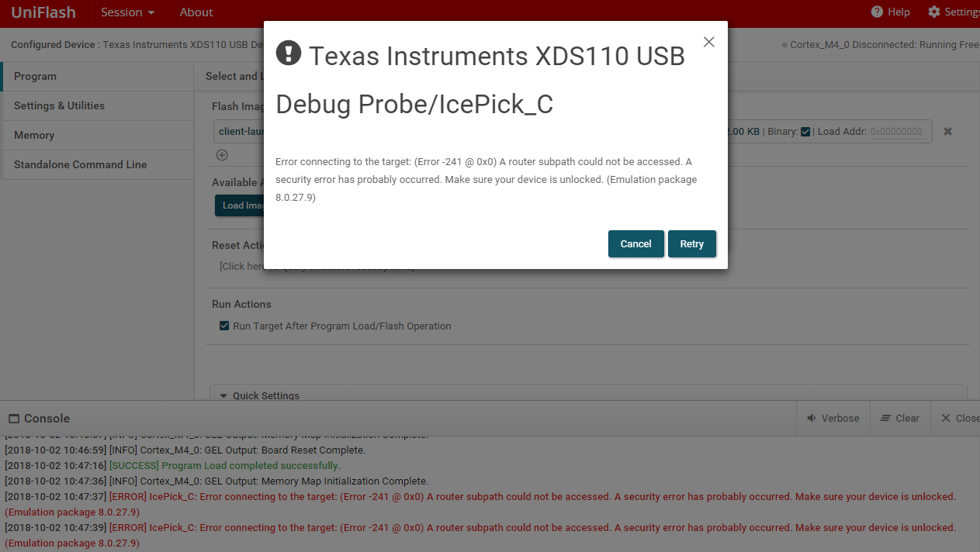Uncheck the Binary checkbox for the image
This screenshot has width=980, height=552.
(805, 131)
